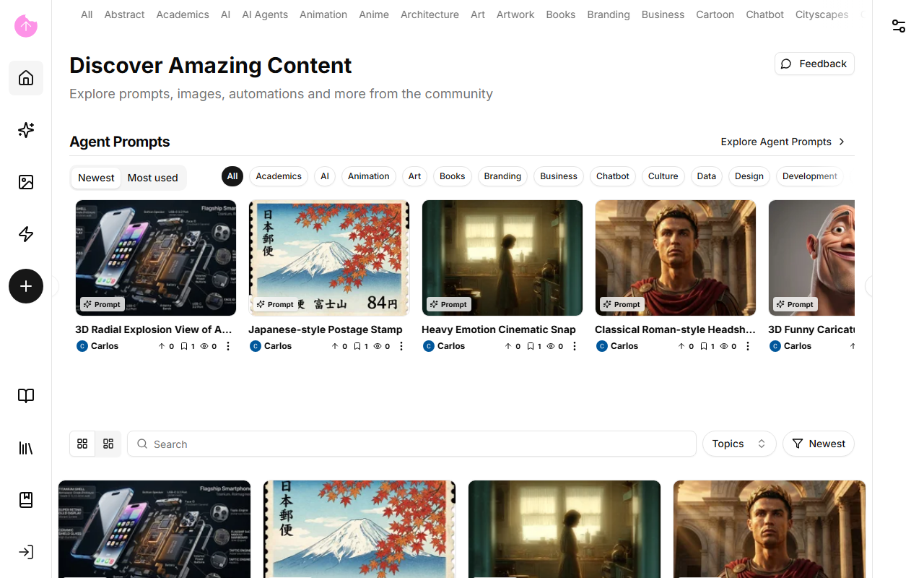The width and height of the screenshot is (924, 578).
Task: Click the login arrow icon in sidebar
Action: coord(26,552)
